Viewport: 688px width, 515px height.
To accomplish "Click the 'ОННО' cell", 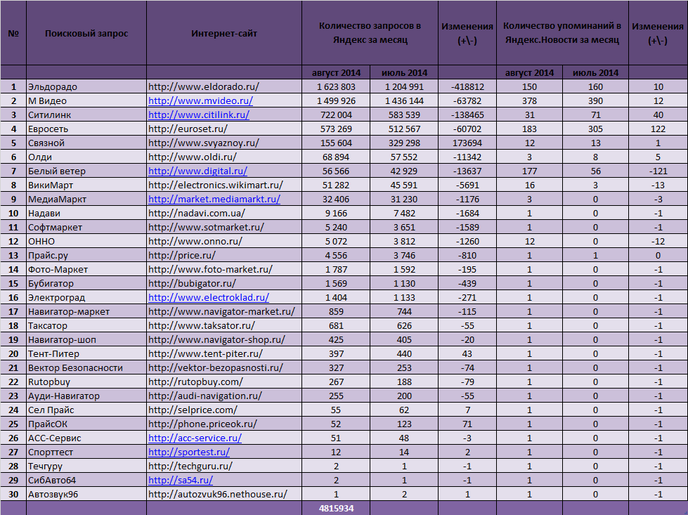I will [86, 241].
